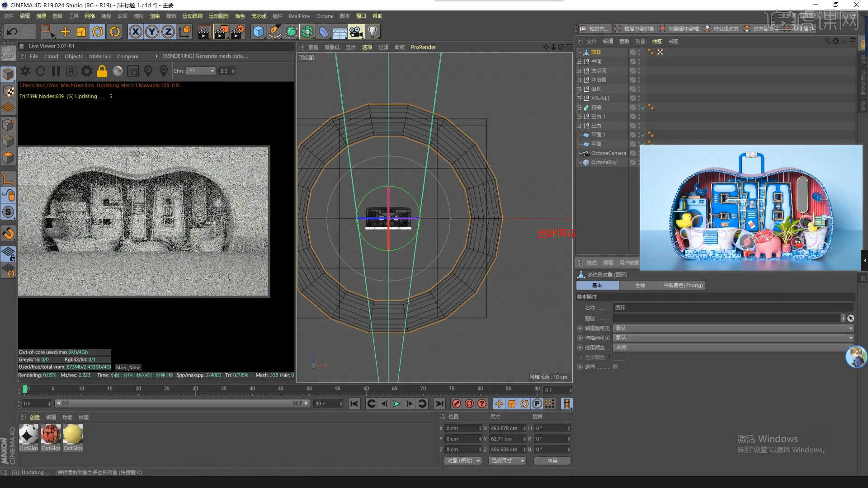
Task: Click the 应用 button
Action: point(552,460)
